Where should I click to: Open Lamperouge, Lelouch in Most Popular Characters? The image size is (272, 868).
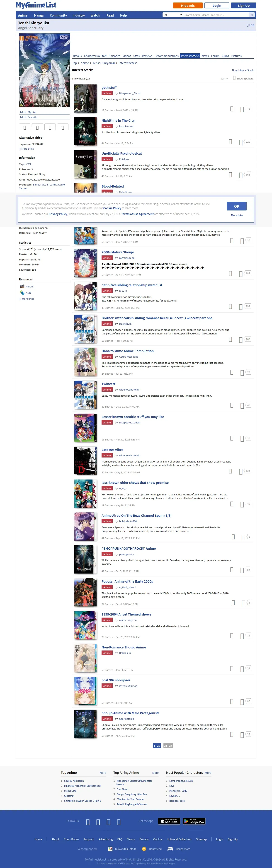(x=181, y=781)
